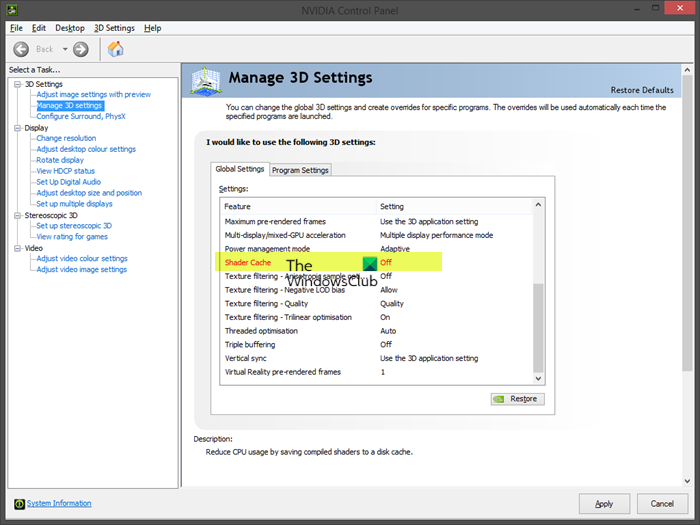Click the Restore Defaults link
Viewport: 700px width, 525px height.
[642, 90]
